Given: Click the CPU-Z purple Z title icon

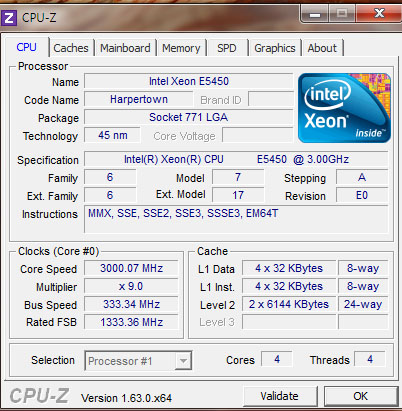Looking at the screenshot, I should pyautogui.click(x=9, y=18).
